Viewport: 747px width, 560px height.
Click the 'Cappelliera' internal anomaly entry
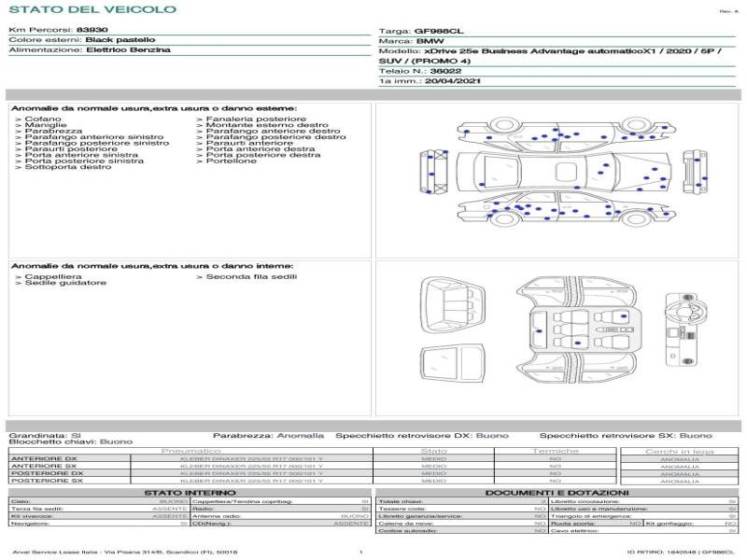click(53, 276)
